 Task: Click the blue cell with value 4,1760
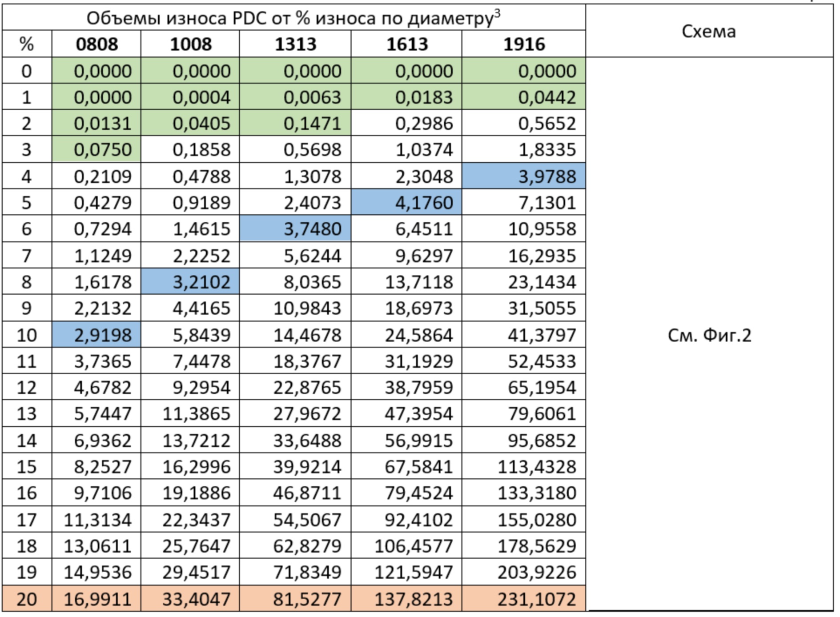406,203
